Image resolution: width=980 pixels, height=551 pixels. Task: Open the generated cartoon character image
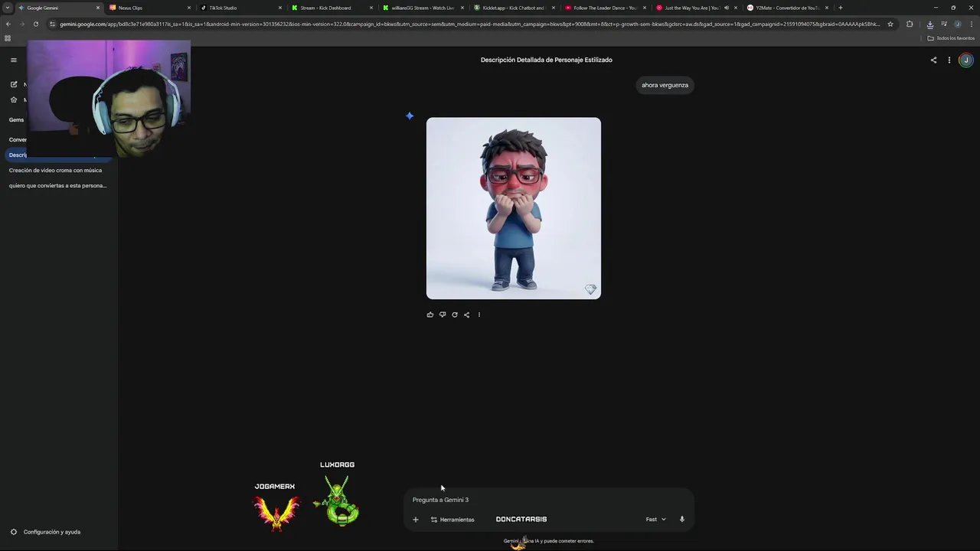(514, 208)
